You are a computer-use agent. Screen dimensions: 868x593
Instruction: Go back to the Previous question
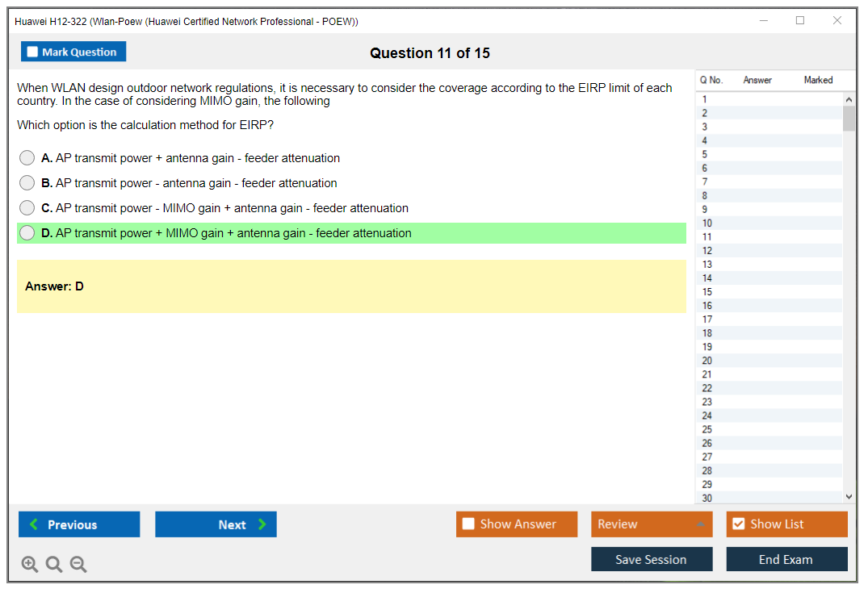[x=79, y=524]
